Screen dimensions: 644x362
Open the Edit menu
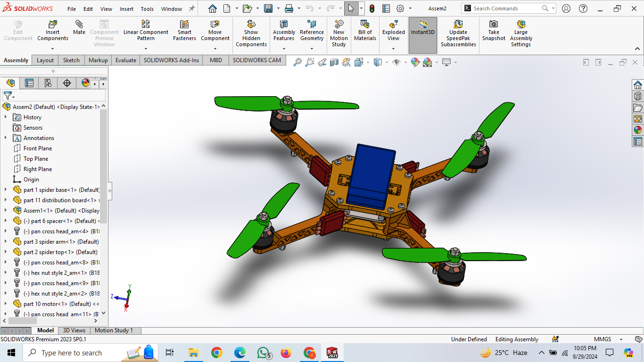click(88, 9)
